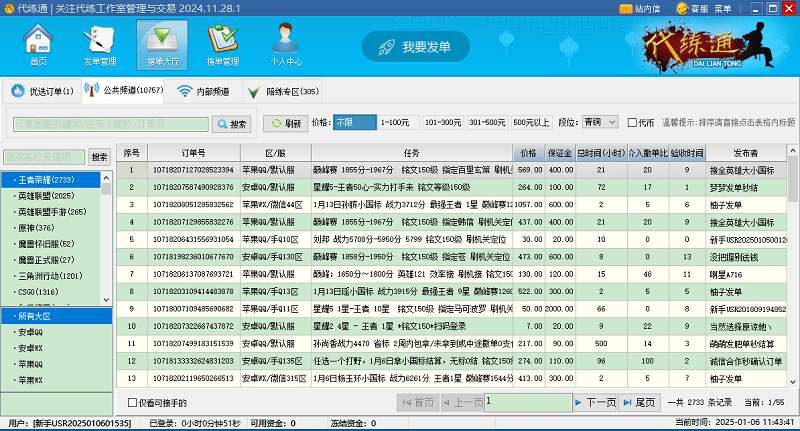Open the 段位 dropdown showing 青铜
Viewport: 800px width, 431px height.
[x=600, y=122]
